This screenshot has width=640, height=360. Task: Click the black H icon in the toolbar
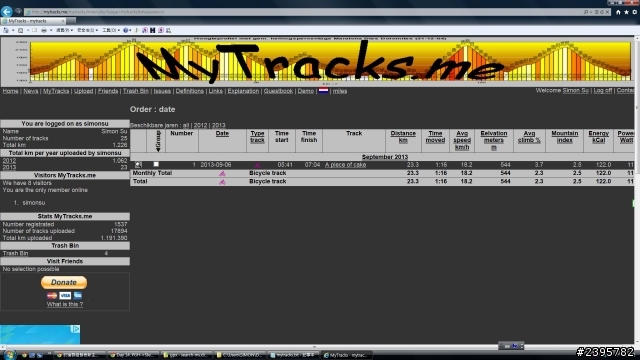pos(153,30)
